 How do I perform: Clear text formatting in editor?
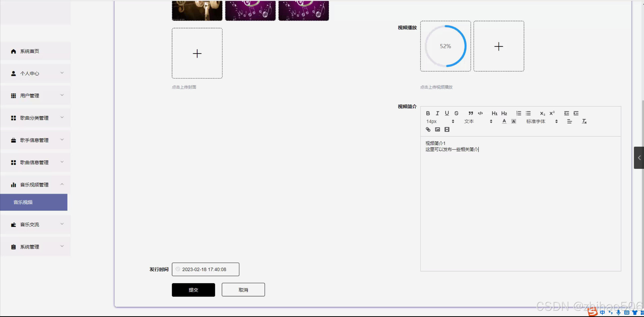[584, 121]
